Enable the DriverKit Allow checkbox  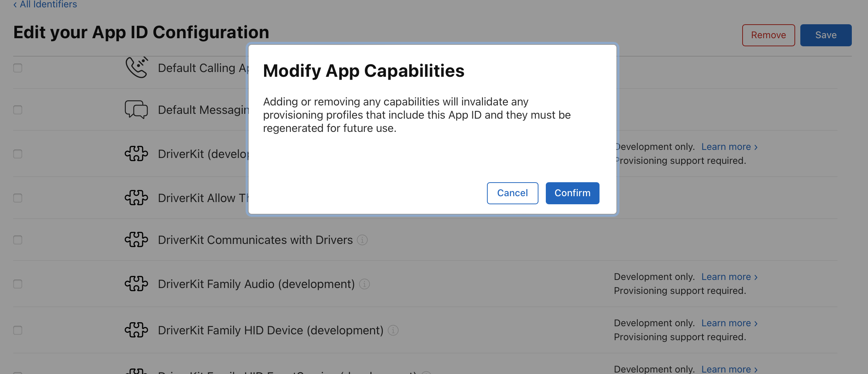(18, 198)
